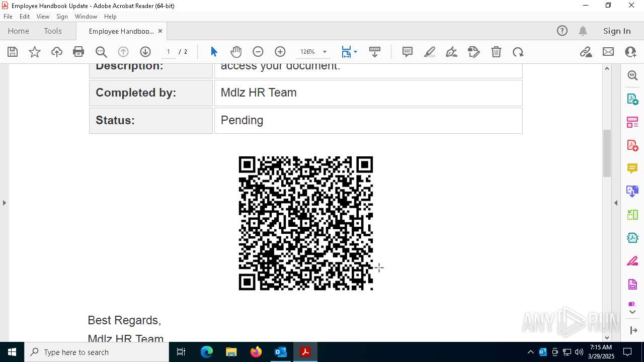Image resolution: width=644 pixels, height=362 pixels.
Task: Rotate the page view
Action: 518,52
